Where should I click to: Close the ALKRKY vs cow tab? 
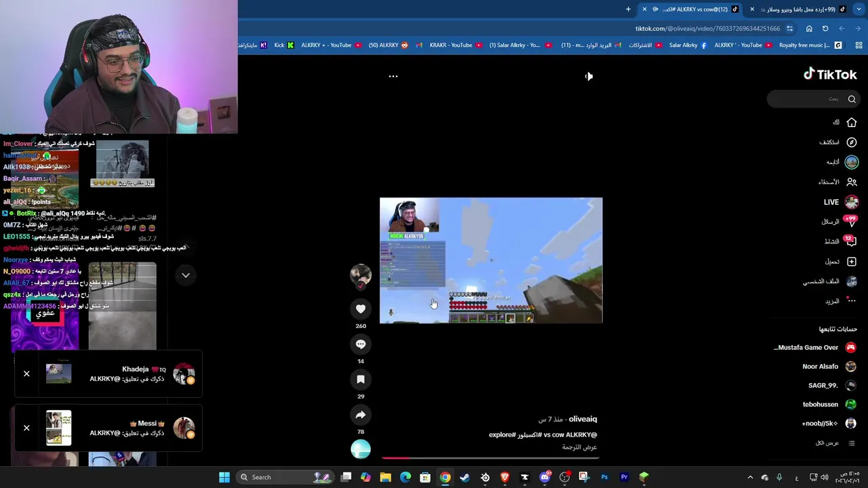(645, 9)
